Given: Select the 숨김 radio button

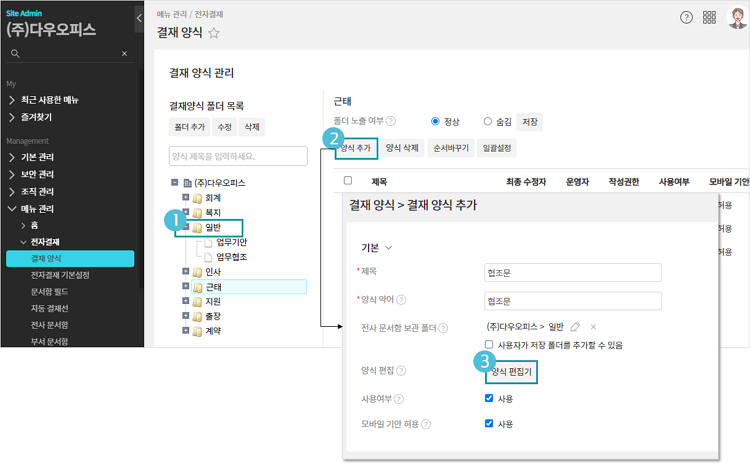Looking at the screenshot, I should pos(488,121).
